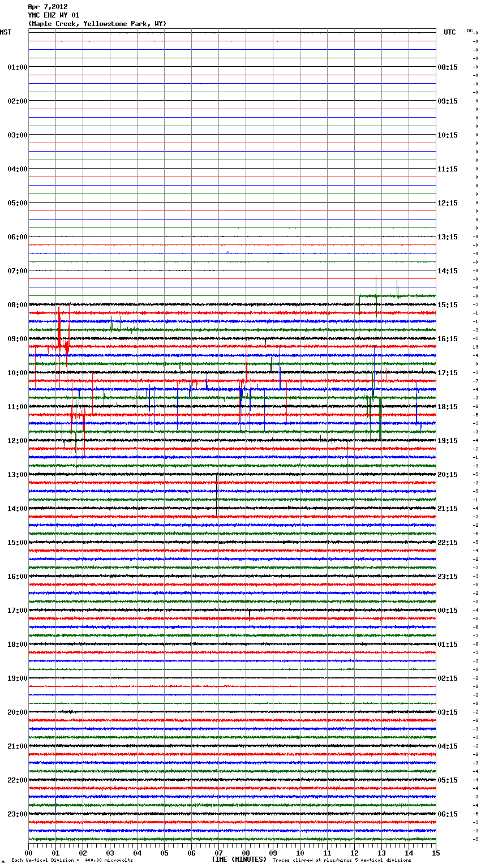Click the '10:15' UTC time label
This screenshot has width=481, height=868.
(448, 135)
